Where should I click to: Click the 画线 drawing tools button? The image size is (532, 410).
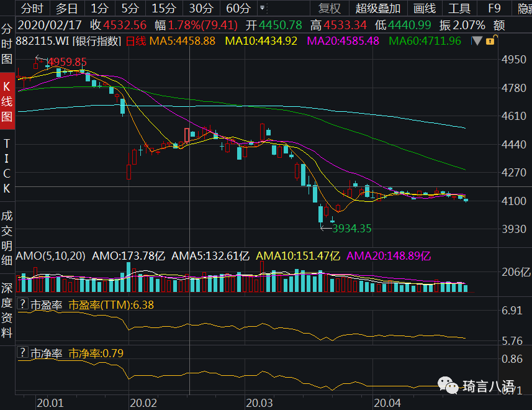(425, 9)
